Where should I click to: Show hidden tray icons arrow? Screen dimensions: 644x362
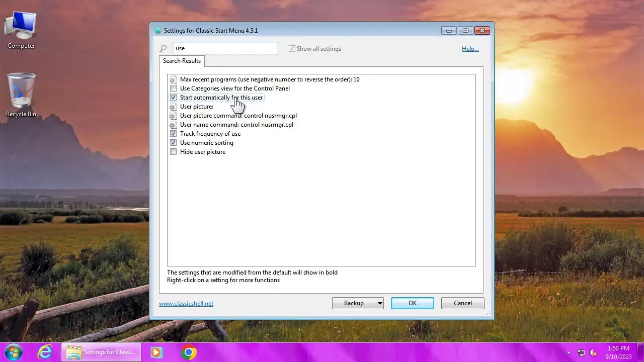pyautogui.click(x=569, y=352)
